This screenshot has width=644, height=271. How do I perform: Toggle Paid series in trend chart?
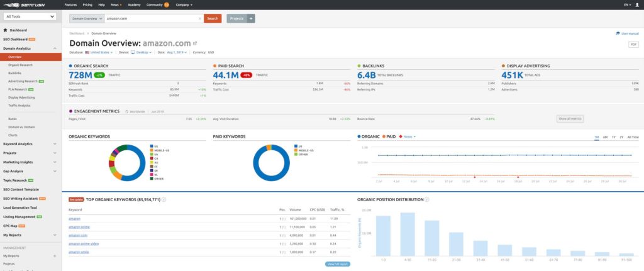pyautogui.click(x=389, y=136)
